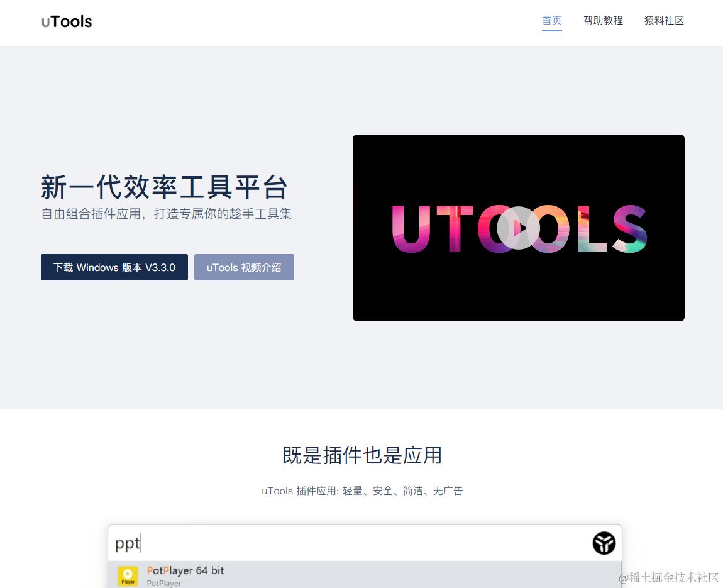Open the uTools 视频介绍 button

pos(244,267)
